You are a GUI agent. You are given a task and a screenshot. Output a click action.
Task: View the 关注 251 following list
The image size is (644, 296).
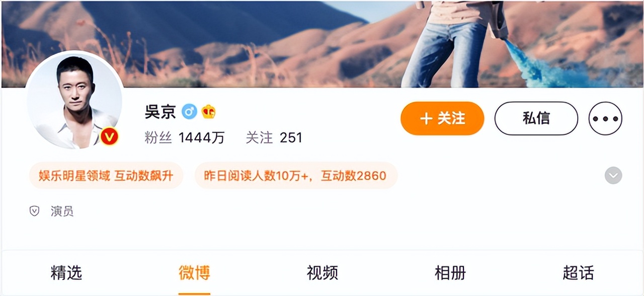point(274,137)
